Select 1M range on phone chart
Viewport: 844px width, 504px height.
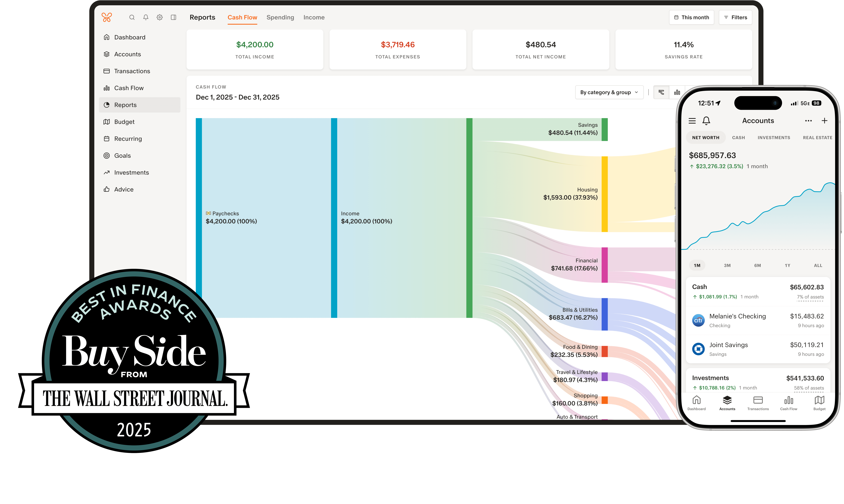(x=697, y=266)
